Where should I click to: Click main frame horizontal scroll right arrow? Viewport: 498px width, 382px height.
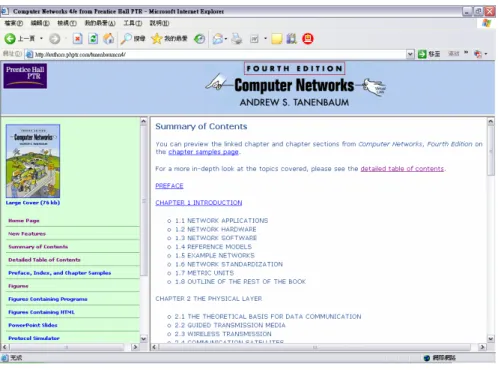[x=482, y=347]
